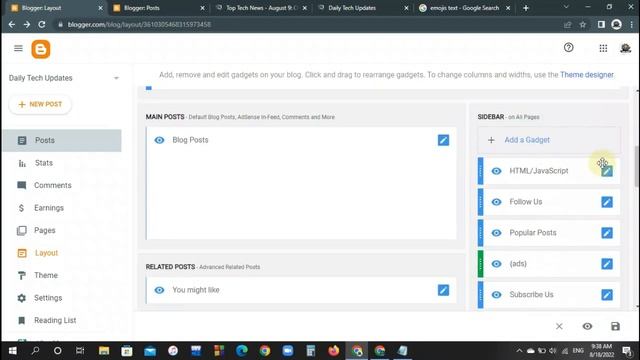This screenshot has width=640, height=360.
Task: Open Theme in the sidebar
Action: point(62,276)
